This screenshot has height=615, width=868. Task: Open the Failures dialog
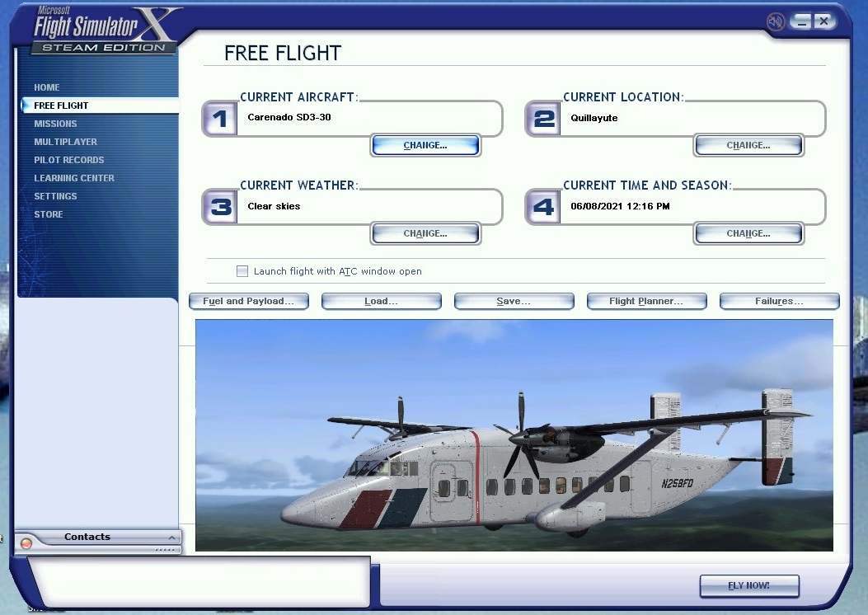click(x=780, y=301)
